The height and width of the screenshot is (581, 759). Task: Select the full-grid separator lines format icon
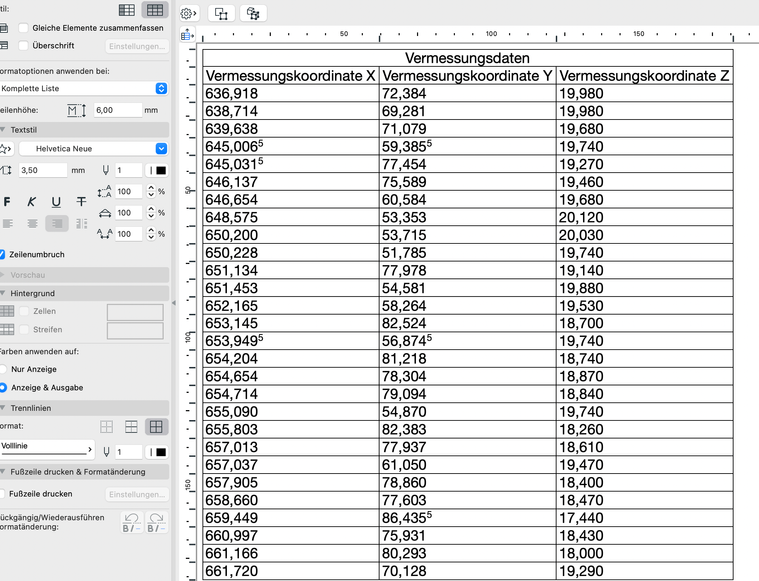(156, 427)
